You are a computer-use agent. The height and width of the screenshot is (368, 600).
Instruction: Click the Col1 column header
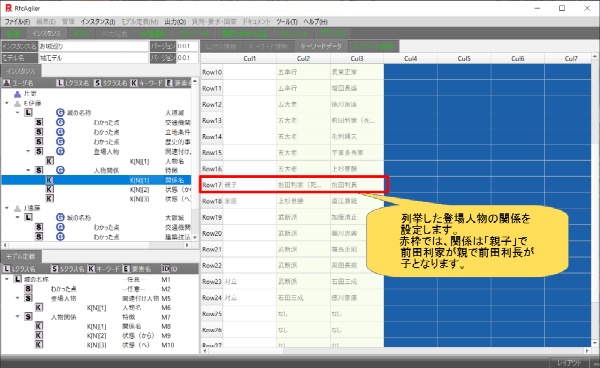tap(249, 59)
